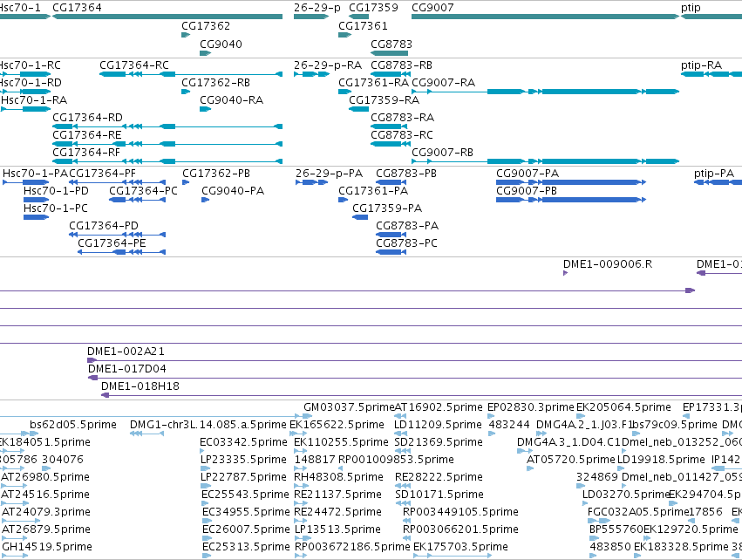Viewport: 742px width, 560px height.
Task: Click EST label RE28222.5prime
Action: point(439,477)
